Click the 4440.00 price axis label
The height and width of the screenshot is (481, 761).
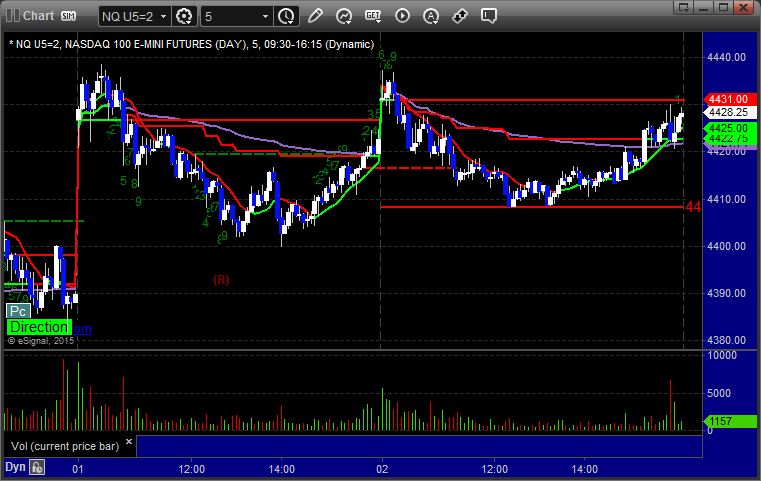727,57
